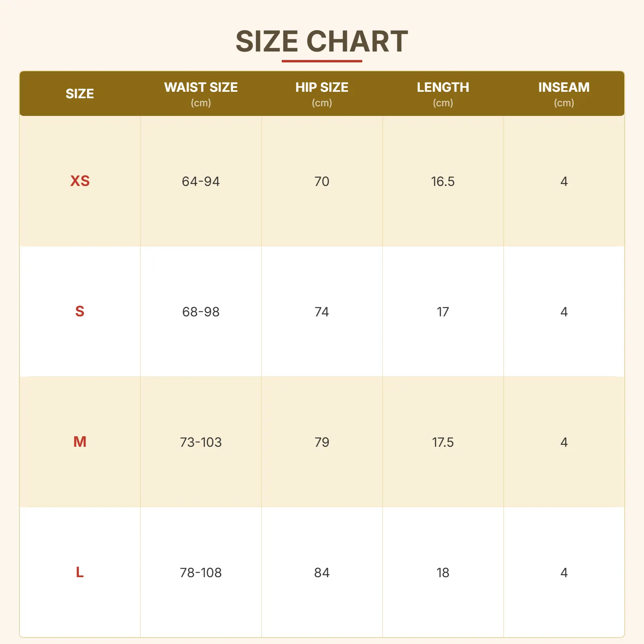Select the L size row label

[x=80, y=572]
